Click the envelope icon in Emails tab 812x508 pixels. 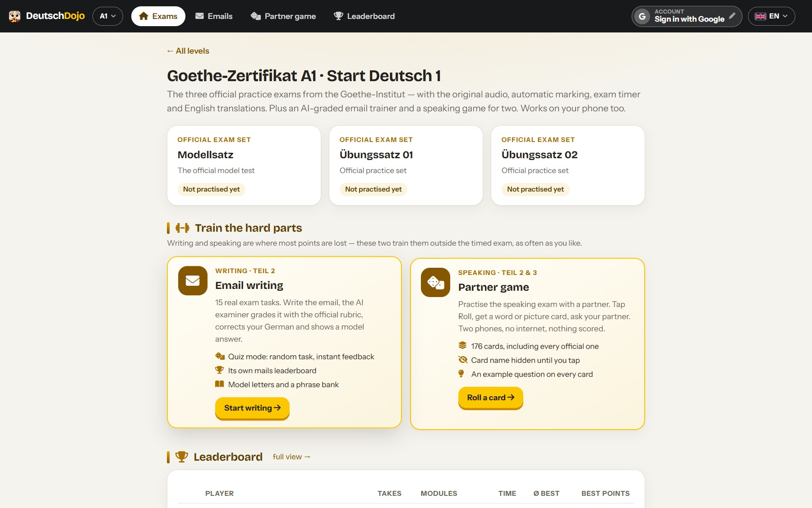pos(199,16)
